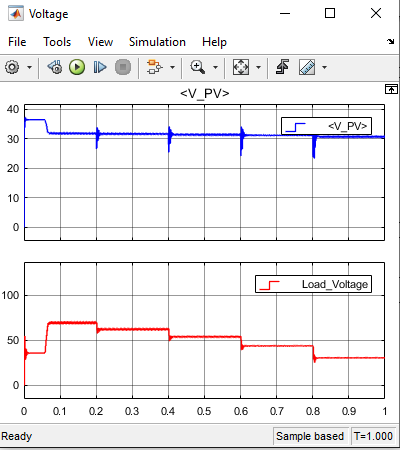Click the <V_PV> legend entry
Image resolution: width=400 pixels, height=450 pixels.
pos(326,126)
